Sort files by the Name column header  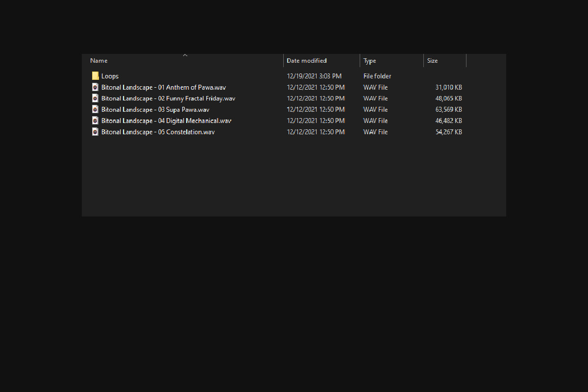coord(99,61)
